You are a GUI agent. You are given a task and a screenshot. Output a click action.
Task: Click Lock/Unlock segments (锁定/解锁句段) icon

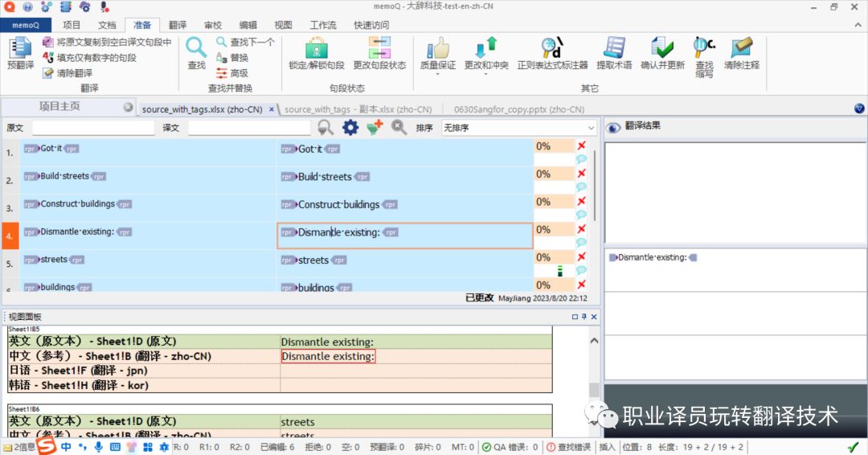[x=317, y=53]
